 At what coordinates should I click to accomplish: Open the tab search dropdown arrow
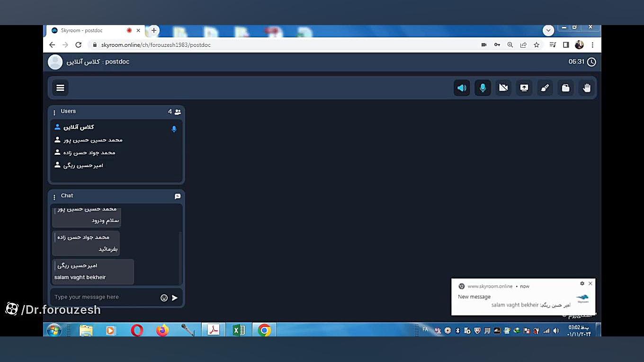coord(548,30)
